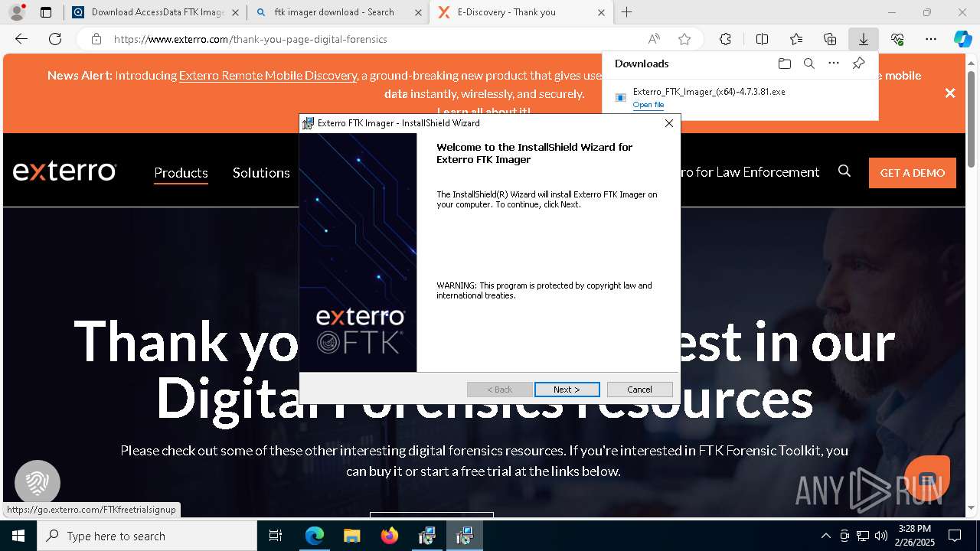Open Read aloud icon in address bar
Screen dimensions: 980x551
(654, 39)
